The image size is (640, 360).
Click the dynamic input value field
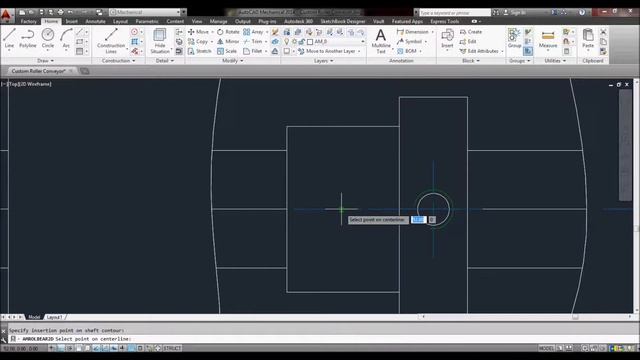pos(418,220)
